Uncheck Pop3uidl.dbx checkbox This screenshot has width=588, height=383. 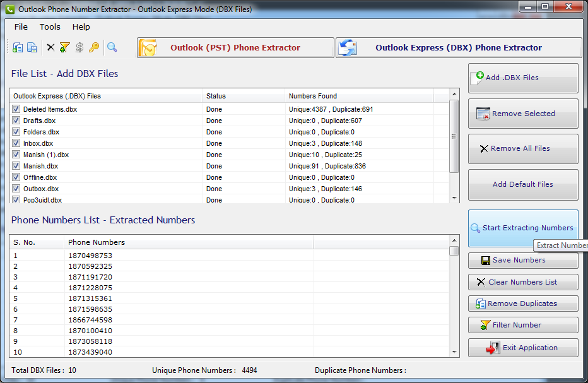[16, 199]
